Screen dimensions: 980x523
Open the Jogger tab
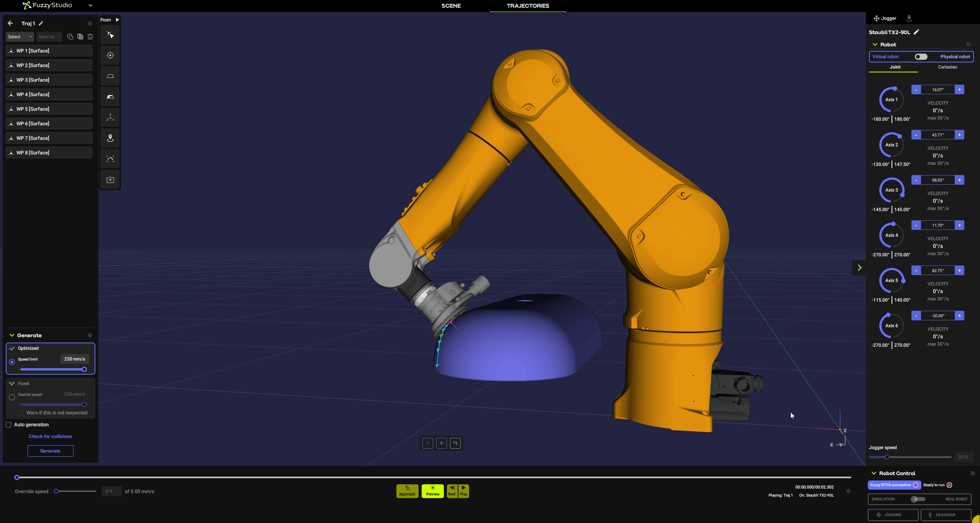885,18
